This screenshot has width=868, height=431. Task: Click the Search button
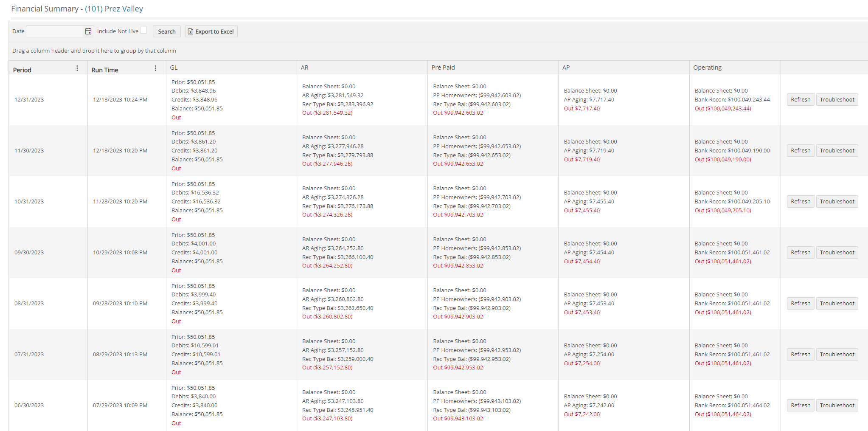(x=166, y=31)
